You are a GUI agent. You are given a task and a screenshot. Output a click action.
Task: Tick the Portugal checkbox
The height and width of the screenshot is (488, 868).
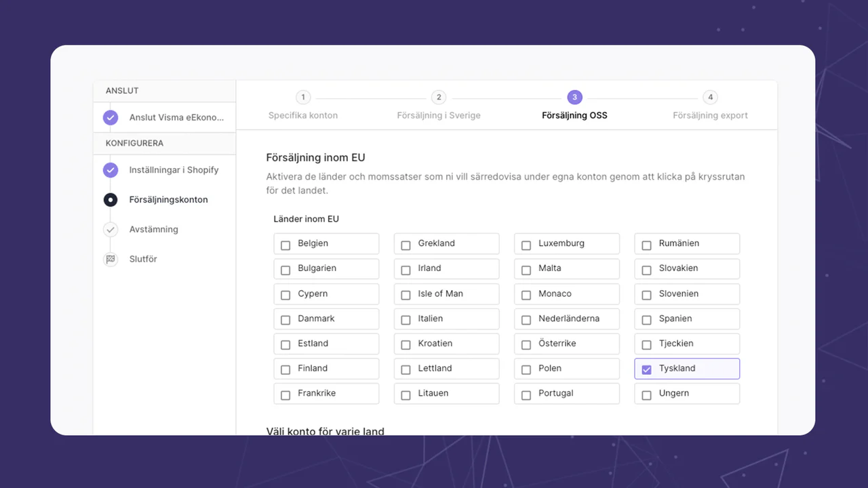click(526, 394)
